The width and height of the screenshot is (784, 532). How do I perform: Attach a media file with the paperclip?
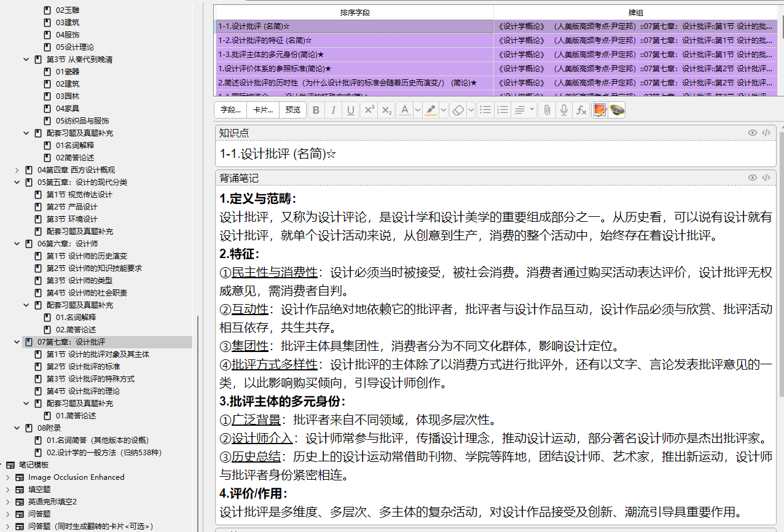tap(547, 110)
